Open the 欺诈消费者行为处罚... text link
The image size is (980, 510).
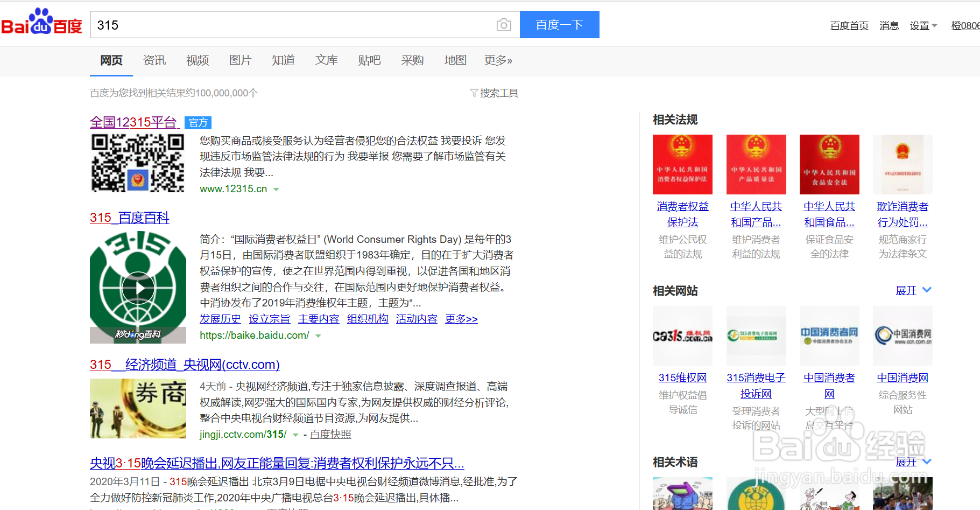tap(903, 214)
